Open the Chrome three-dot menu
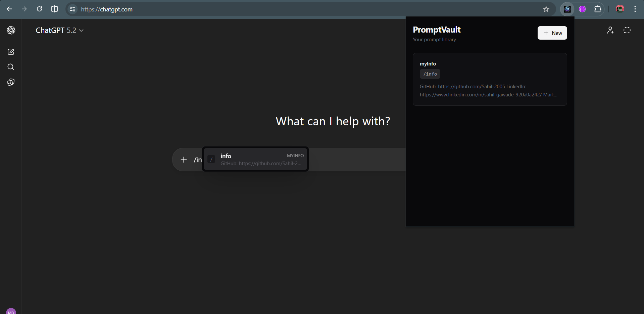Viewport: 644px width, 314px height. tap(635, 9)
